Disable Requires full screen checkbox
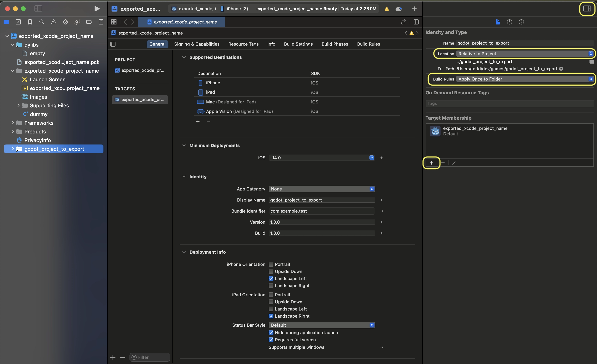This screenshot has height=364, width=597. click(x=271, y=340)
